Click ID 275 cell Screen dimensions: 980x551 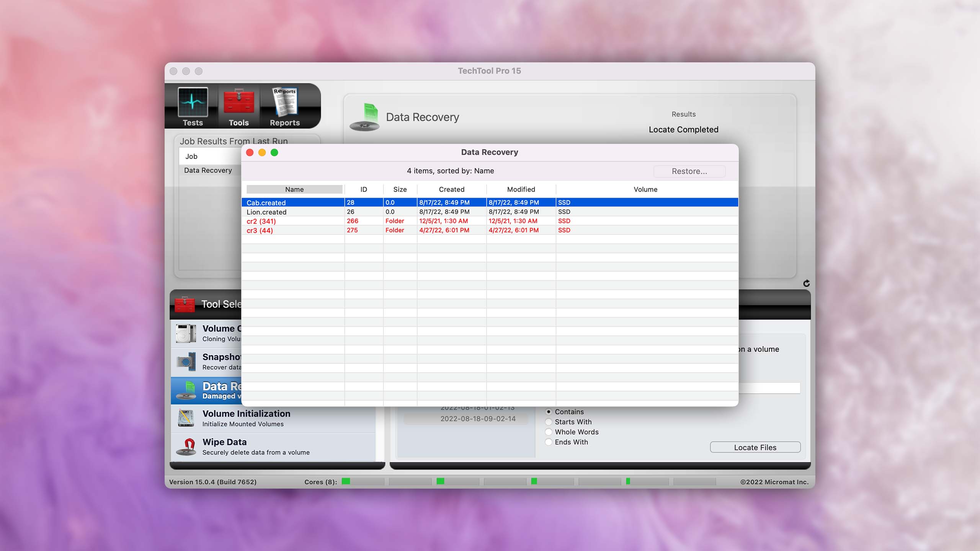(364, 230)
